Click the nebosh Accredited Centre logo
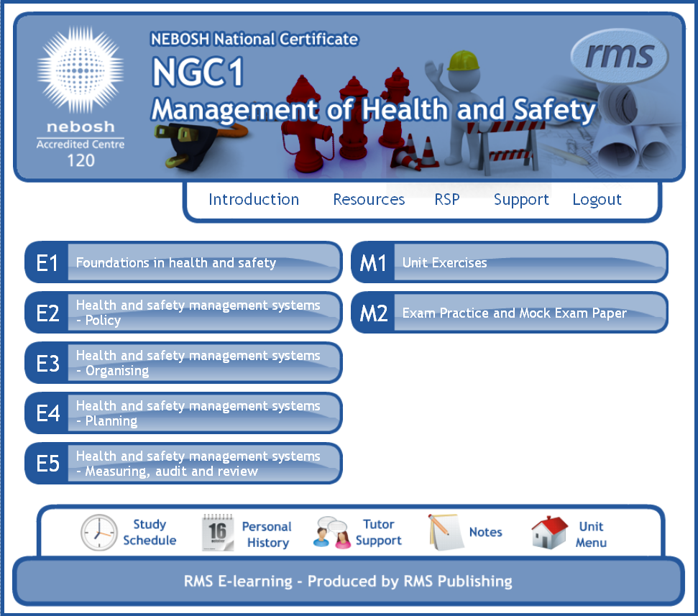 (x=81, y=97)
